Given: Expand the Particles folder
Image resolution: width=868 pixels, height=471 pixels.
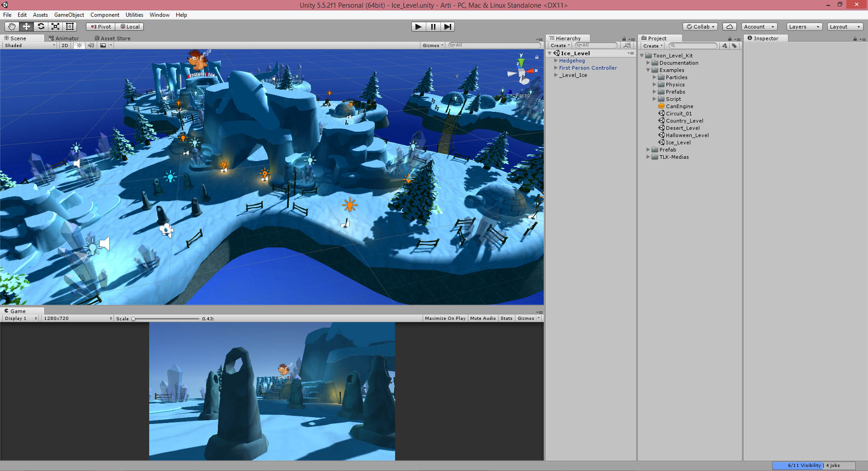Looking at the screenshot, I should tap(654, 77).
